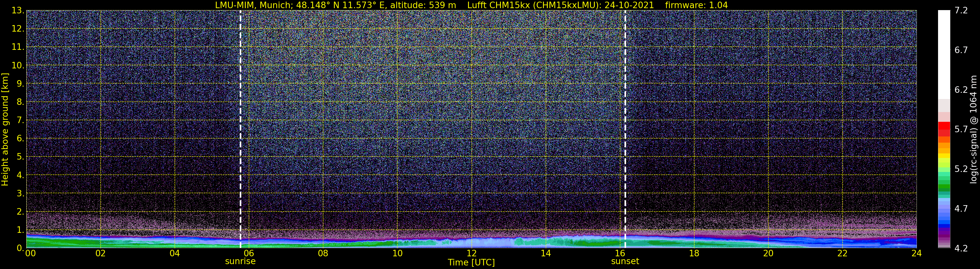Click the time axis tick label 20

click(x=768, y=254)
